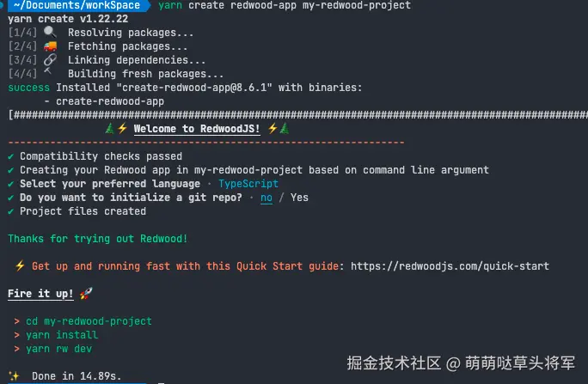Click the tree emoji left of Welcome to RedwoodJS
Screen dimensions: 588x384
tap(109, 129)
